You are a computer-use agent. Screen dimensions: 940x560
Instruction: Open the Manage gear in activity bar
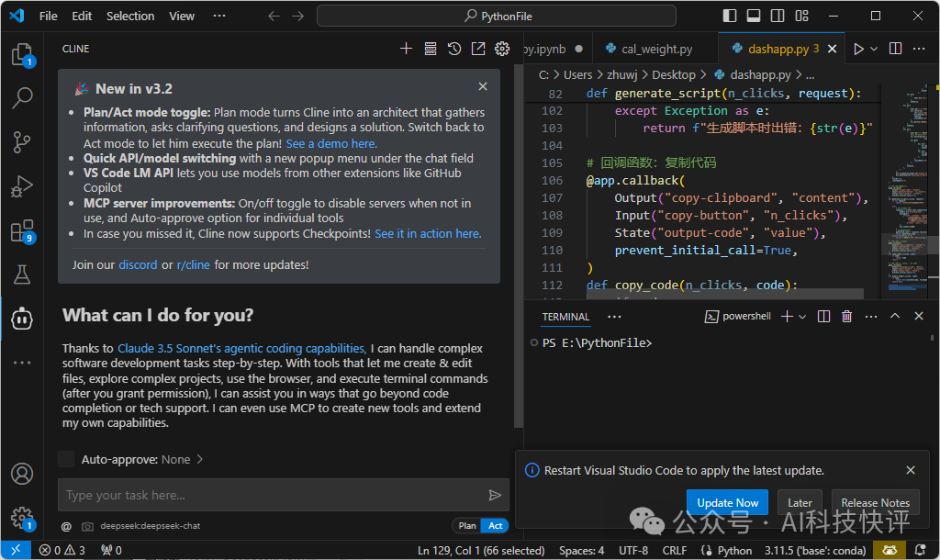click(22, 518)
